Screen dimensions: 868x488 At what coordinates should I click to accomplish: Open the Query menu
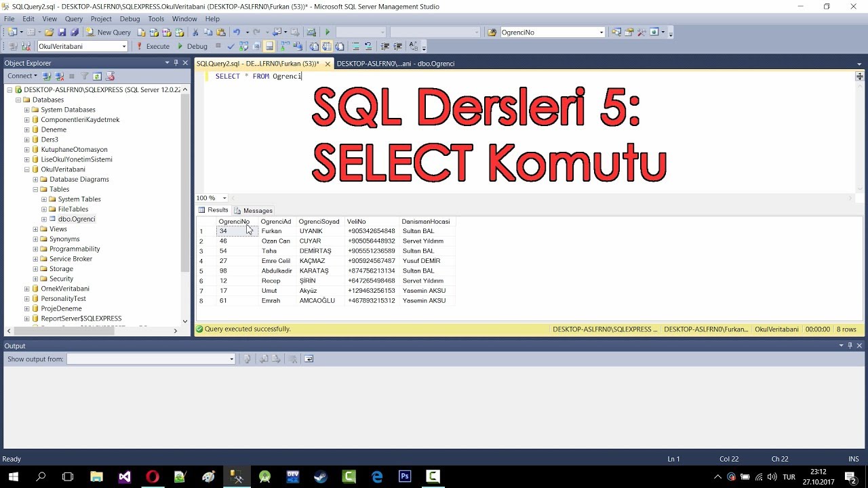coord(74,19)
